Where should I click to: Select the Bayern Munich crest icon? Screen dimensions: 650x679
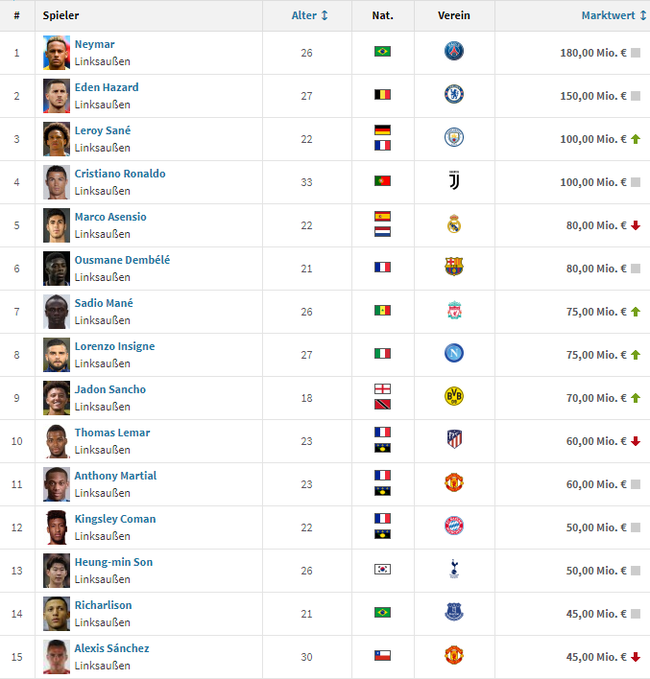[x=454, y=526]
